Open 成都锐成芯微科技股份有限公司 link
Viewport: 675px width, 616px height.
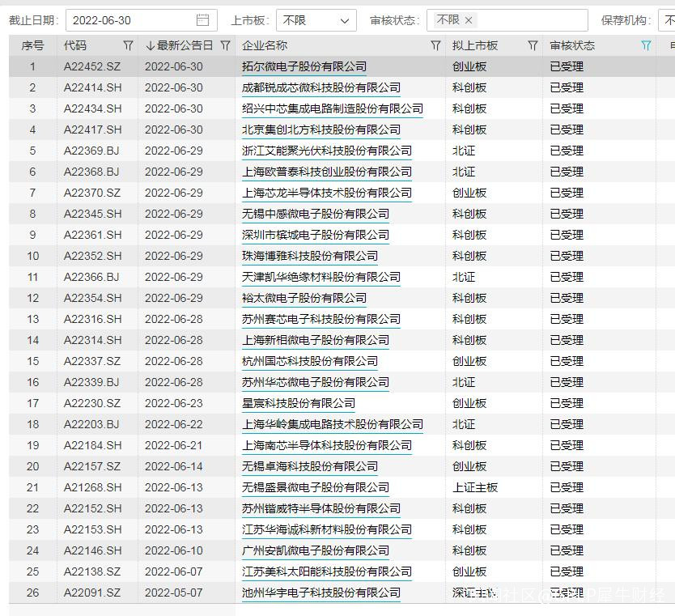[321, 87]
